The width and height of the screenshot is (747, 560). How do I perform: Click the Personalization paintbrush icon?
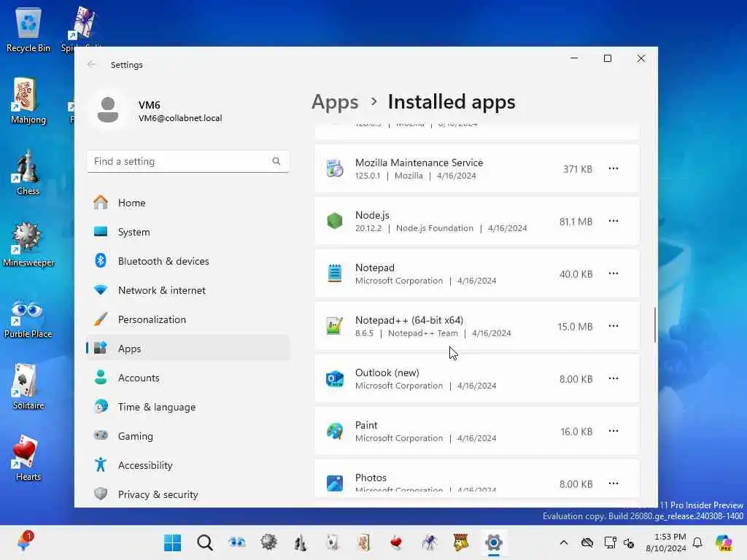click(x=101, y=319)
